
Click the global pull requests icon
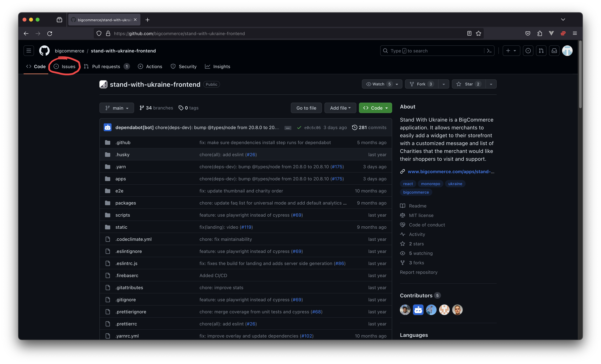coord(541,51)
